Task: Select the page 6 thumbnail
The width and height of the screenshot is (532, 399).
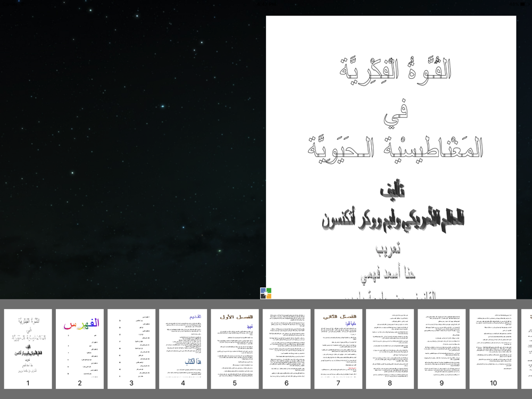Action: tap(286, 348)
